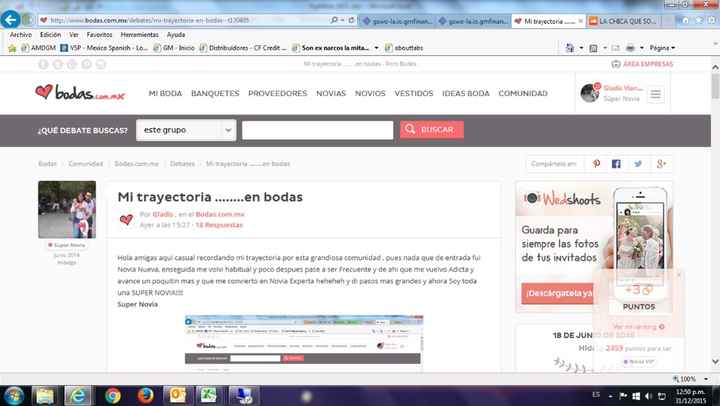Switch to Internet Explorer in taskbar
This screenshot has width=720, height=406.
point(78,396)
